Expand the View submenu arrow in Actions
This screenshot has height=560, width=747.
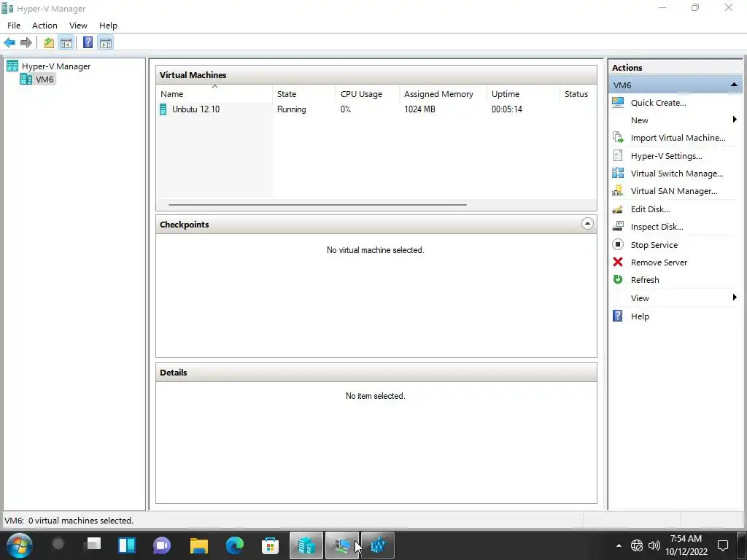coord(735,297)
